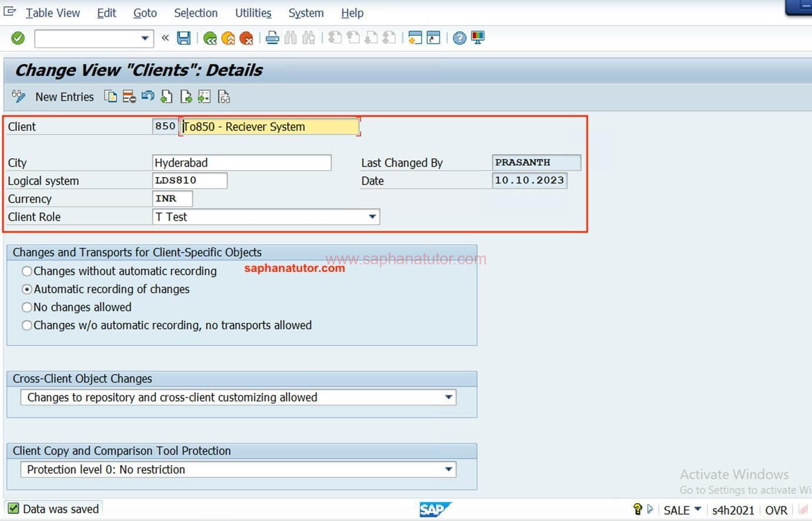The width and height of the screenshot is (812, 521).
Task: Click the green checkmark Enter icon
Action: [x=18, y=38]
